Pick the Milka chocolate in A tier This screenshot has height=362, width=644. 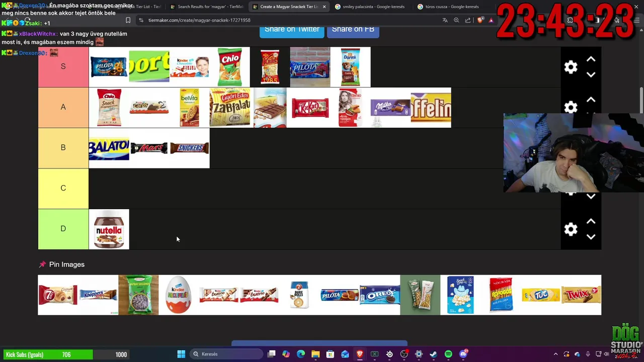(391, 108)
